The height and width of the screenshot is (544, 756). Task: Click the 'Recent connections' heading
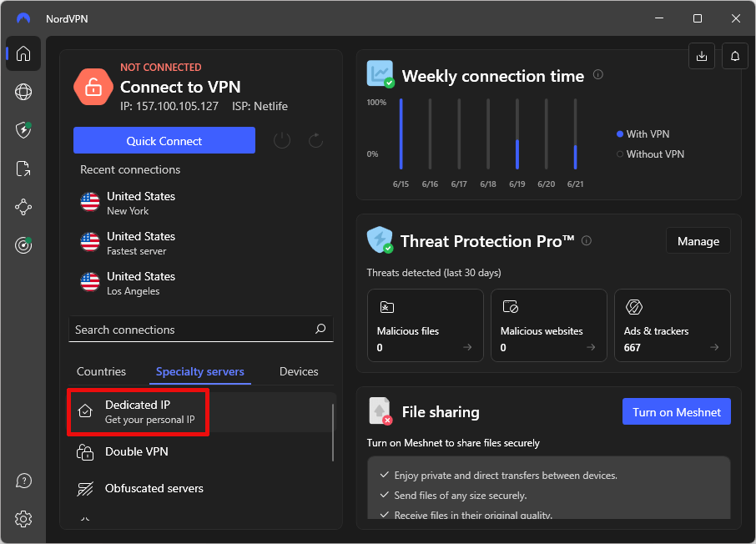tap(130, 169)
